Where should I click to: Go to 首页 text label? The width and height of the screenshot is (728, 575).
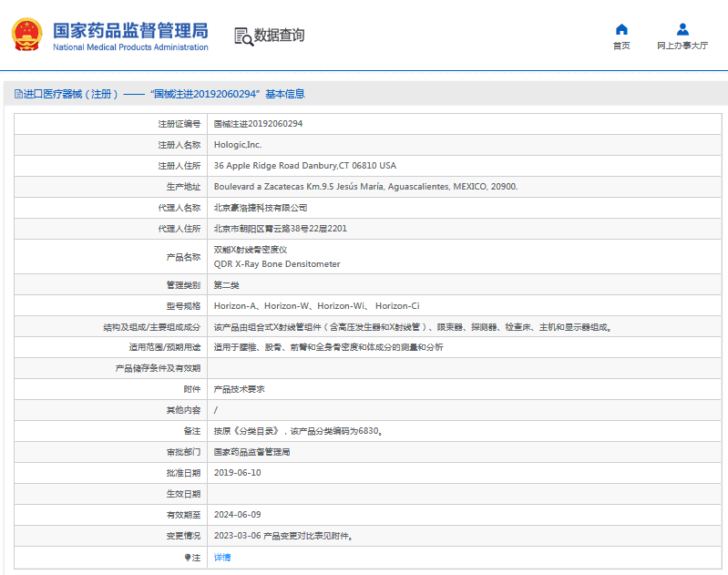click(621, 46)
